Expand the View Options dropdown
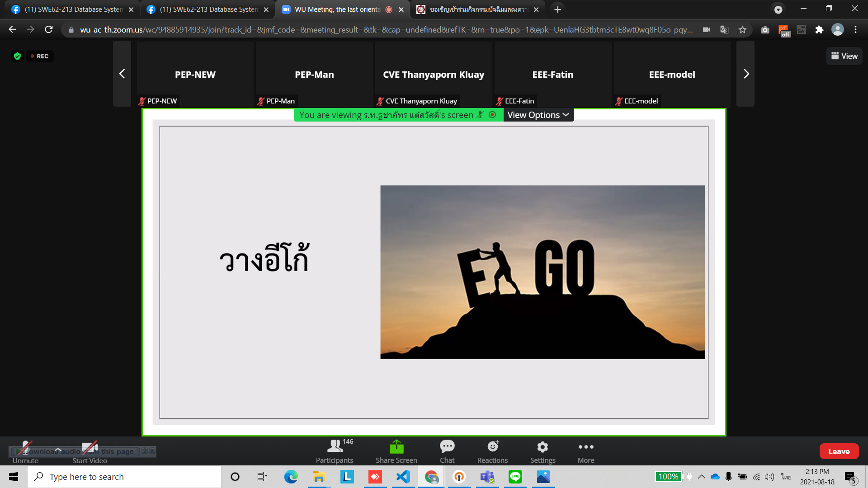This screenshot has height=488, width=868. point(538,115)
